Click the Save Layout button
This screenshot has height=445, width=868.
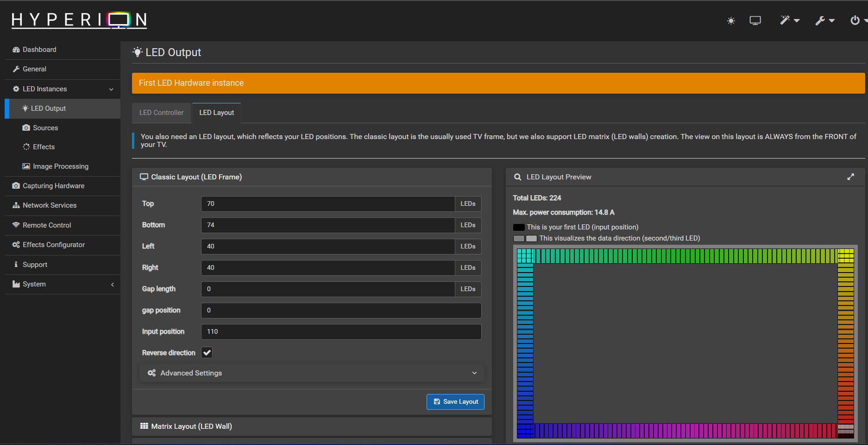[x=455, y=402]
